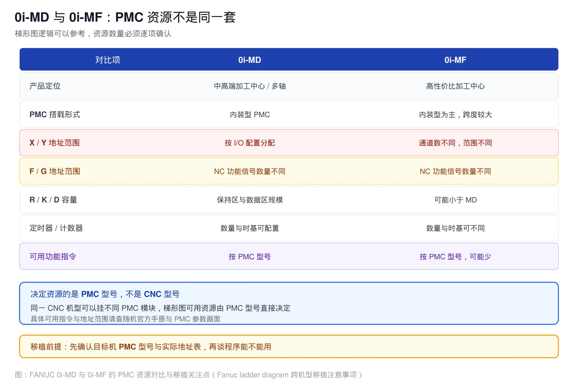The height and width of the screenshot is (392, 578).
Task: Click the subtitle "梯形图逻辑可以参考，资源数量必须逐项确认"
Action: [93, 34]
